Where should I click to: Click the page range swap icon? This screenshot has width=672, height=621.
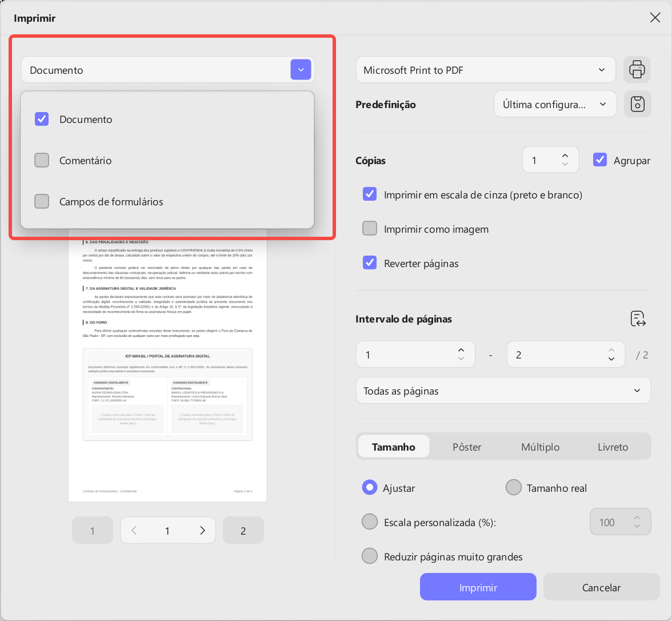pos(638,319)
